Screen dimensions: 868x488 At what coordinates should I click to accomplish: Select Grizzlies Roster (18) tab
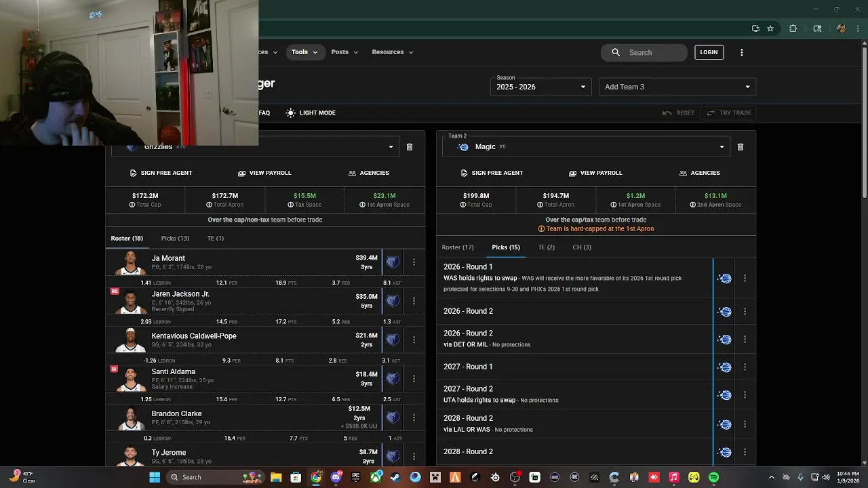tap(127, 239)
